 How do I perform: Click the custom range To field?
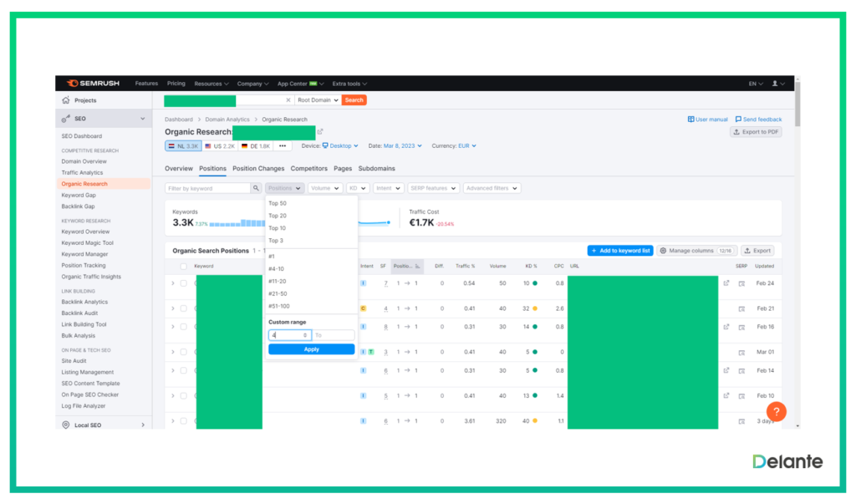point(334,335)
